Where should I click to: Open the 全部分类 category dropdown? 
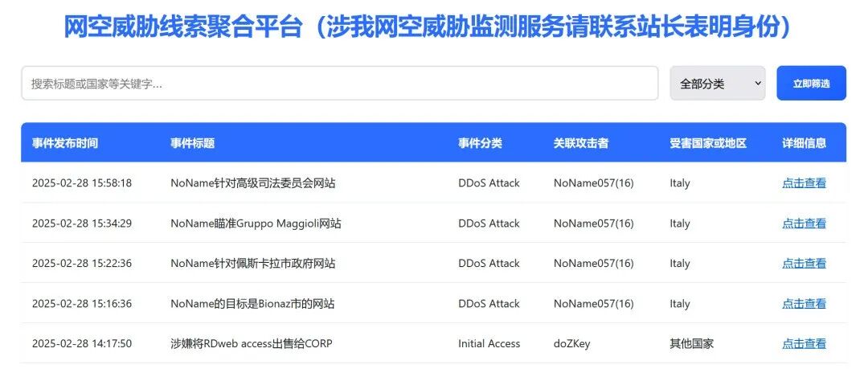[718, 84]
